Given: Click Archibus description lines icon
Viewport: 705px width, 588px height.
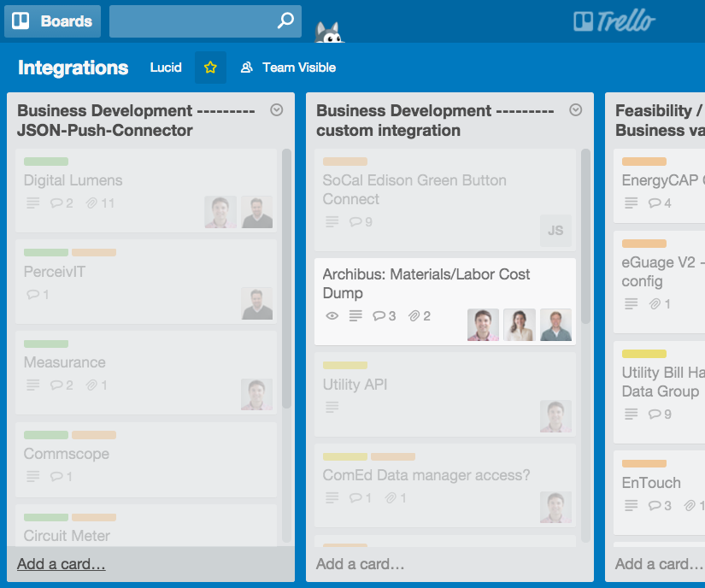Looking at the screenshot, I should point(355,315).
